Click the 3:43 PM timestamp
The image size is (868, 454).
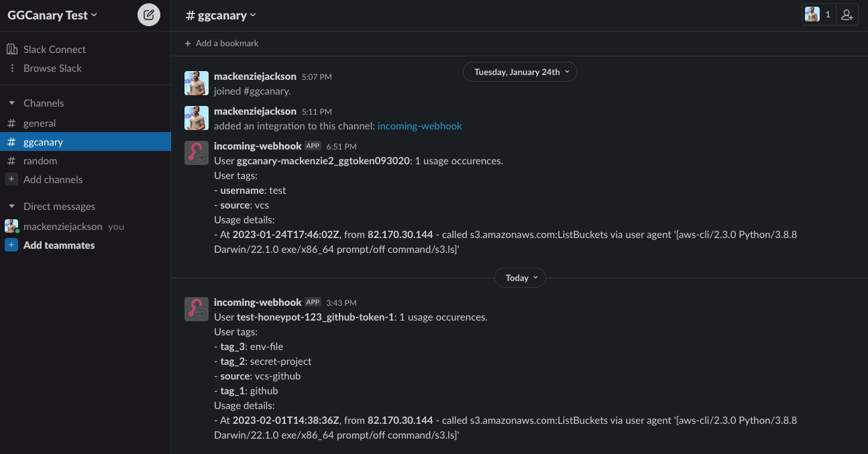click(341, 302)
